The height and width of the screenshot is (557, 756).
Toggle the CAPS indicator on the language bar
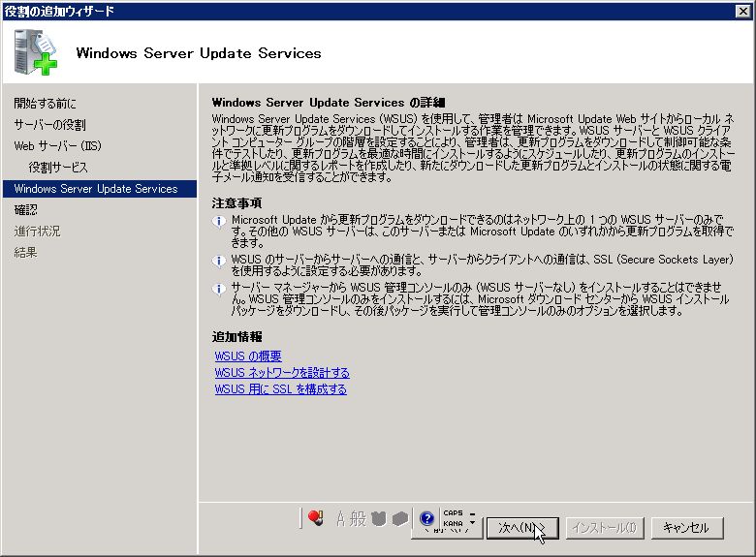tap(454, 513)
